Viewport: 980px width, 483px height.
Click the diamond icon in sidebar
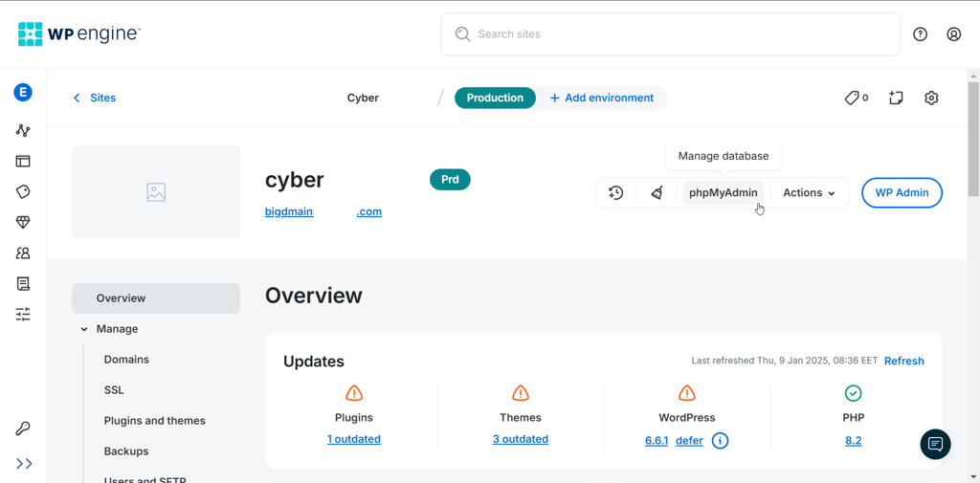pyautogui.click(x=23, y=223)
